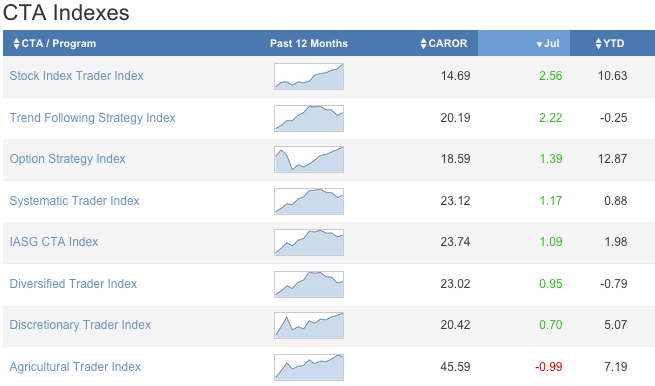The image size is (655, 386).
Task: Select the YTD value 7.19
Action: pos(616,367)
